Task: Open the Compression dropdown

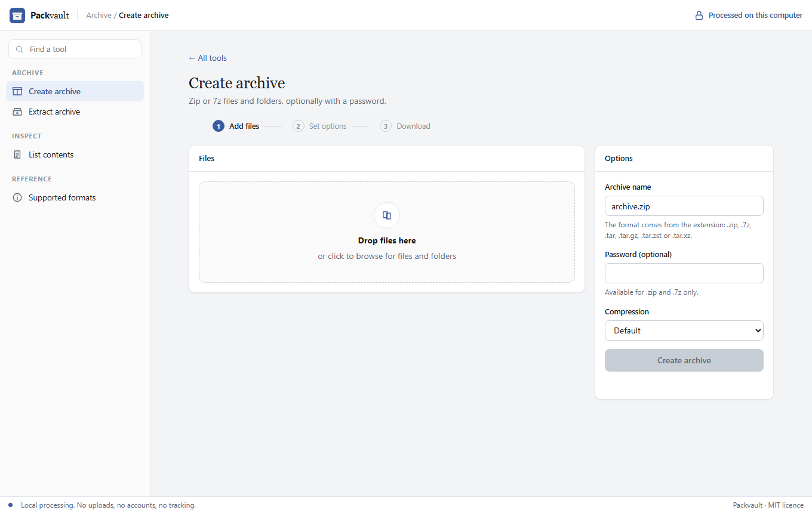Action: [684, 330]
